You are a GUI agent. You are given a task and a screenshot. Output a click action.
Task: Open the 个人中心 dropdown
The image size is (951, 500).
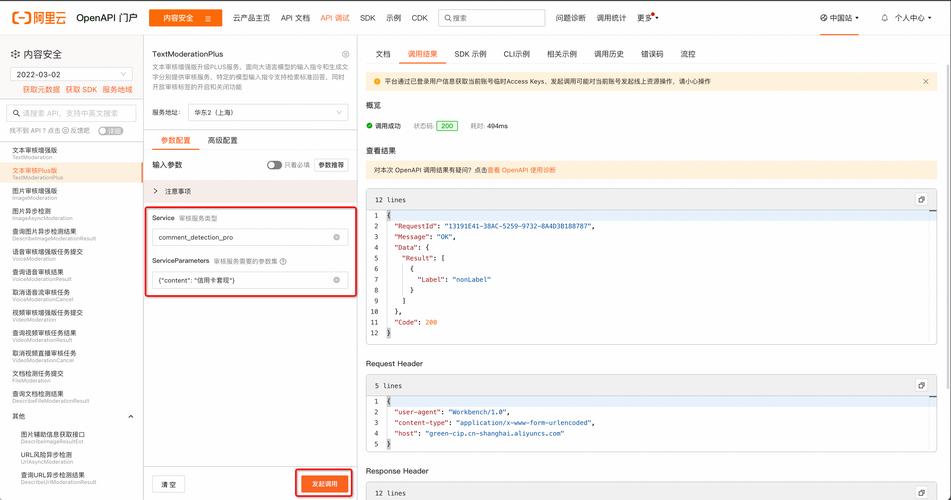(913, 18)
